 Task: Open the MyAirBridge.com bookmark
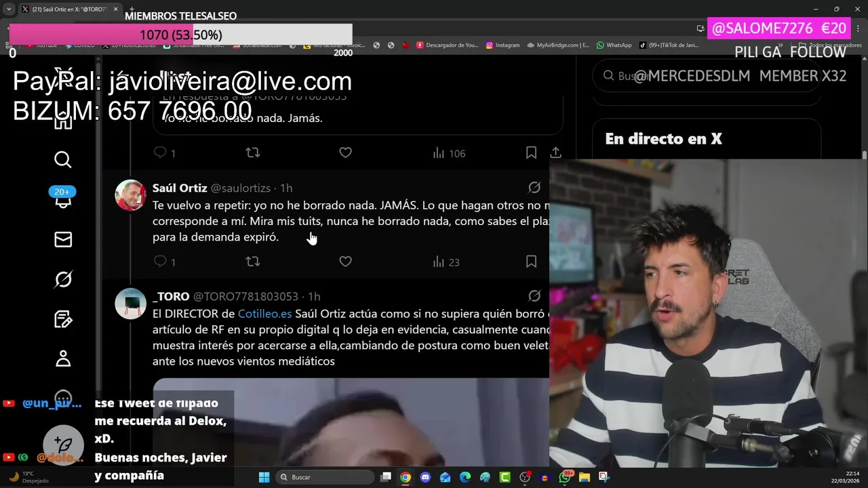point(557,45)
